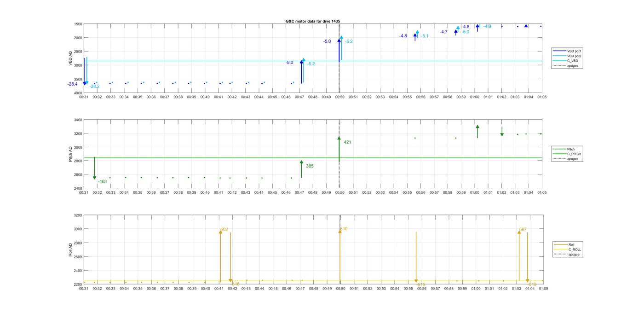Click the green upward Pitch arrow near 01:00
The width and height of the screenshot is (644, 319).
[x=477, y=132]
